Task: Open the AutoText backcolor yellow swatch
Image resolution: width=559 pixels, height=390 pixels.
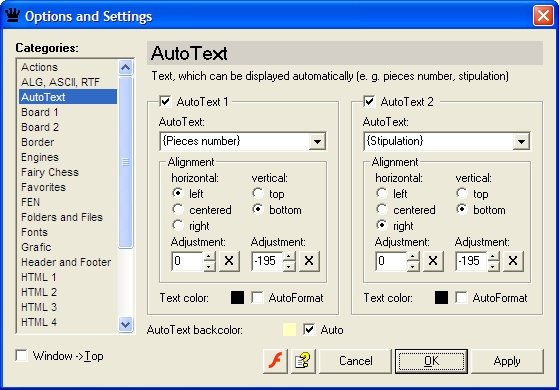Action: click(289, 330)
